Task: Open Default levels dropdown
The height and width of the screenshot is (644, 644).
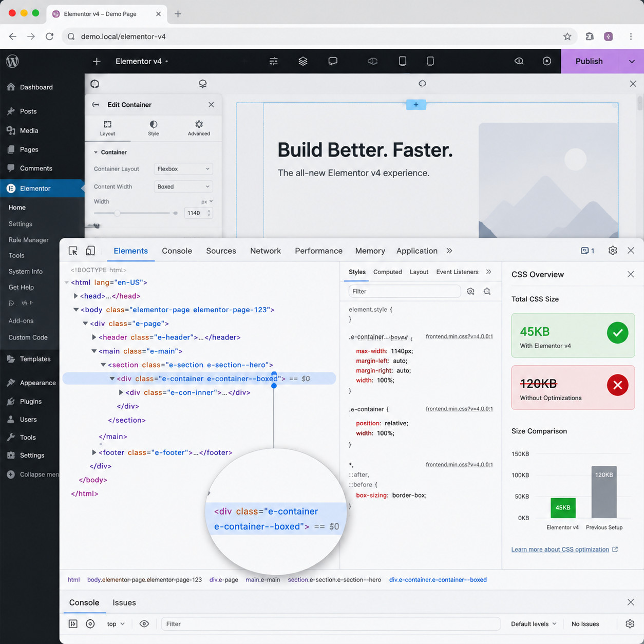Action: point(534,624)
